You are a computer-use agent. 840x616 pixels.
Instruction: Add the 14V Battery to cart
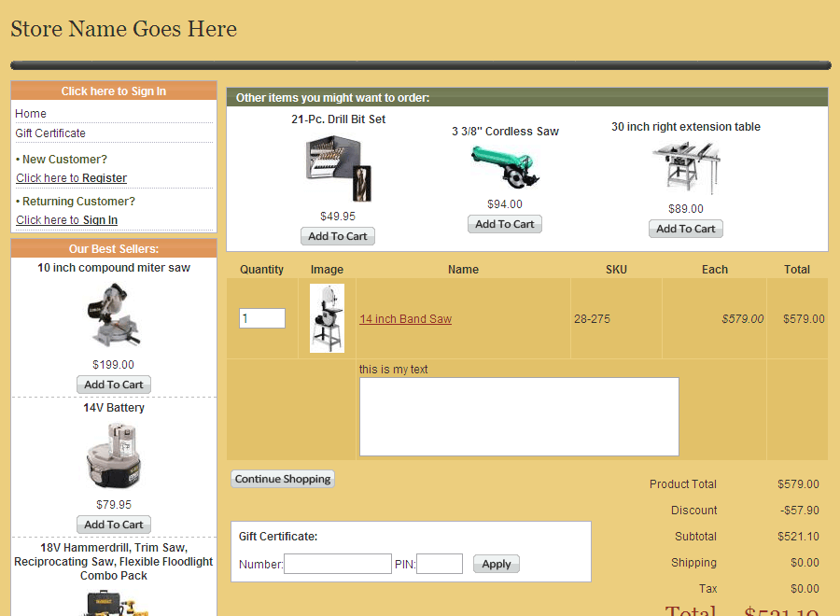point(114,525)
